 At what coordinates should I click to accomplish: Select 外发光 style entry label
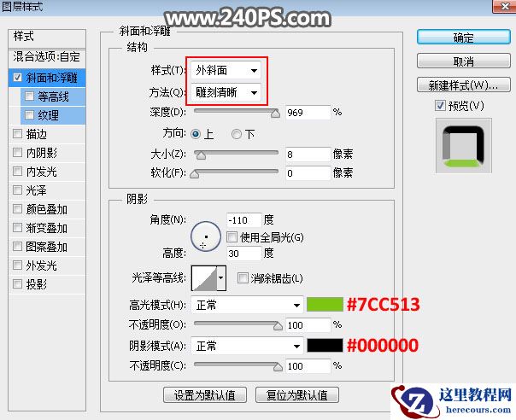[42, 265]
